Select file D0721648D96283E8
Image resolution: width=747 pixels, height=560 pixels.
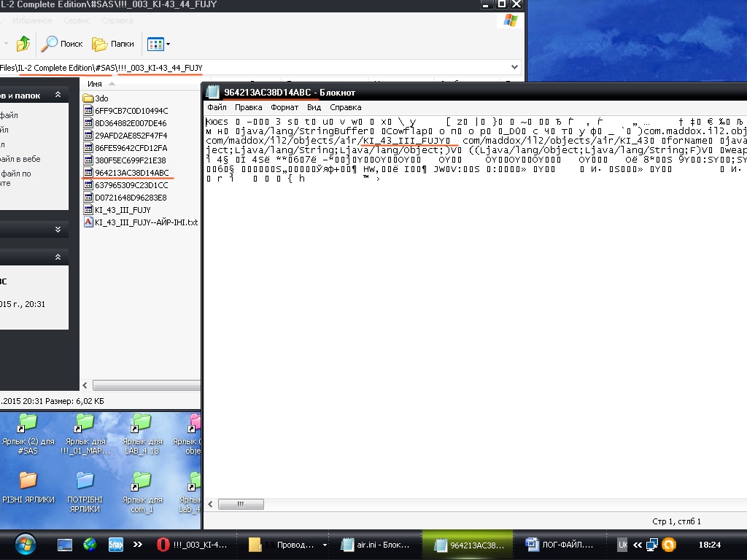tap(125, 198)
